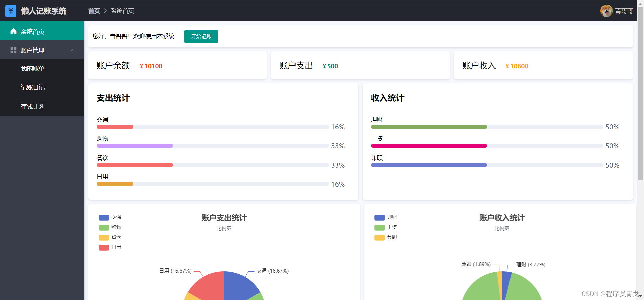Viewport: 644px width, 300px height.
Task: Click the 系统首页 breadcrumb
Action: (x=122, y=11)
